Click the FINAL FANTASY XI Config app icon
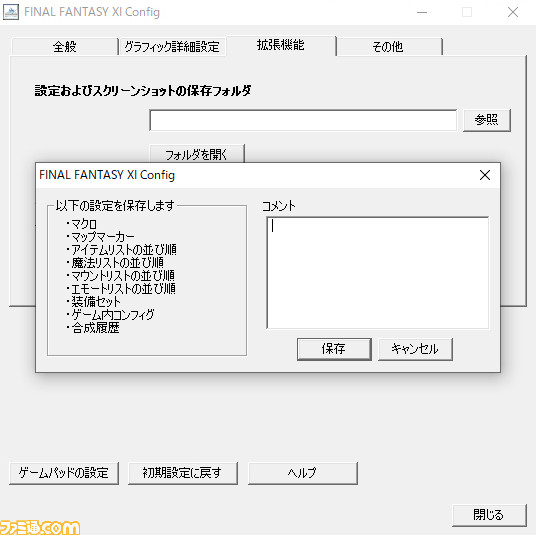The height and width of the screenshot is (535, 536). [11, 12]
